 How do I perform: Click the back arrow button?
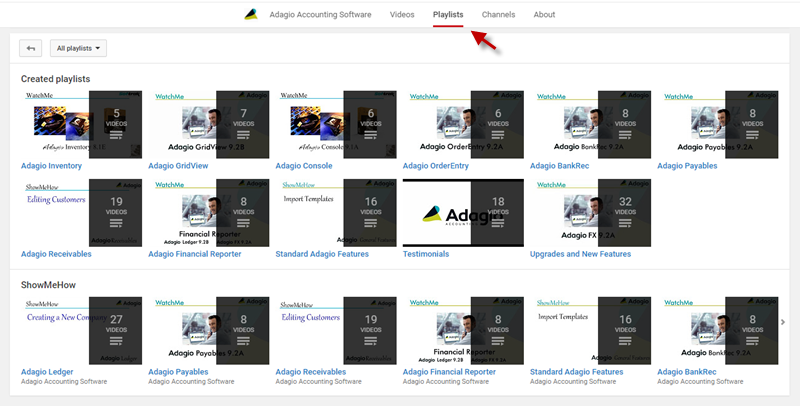pos(31,48)
